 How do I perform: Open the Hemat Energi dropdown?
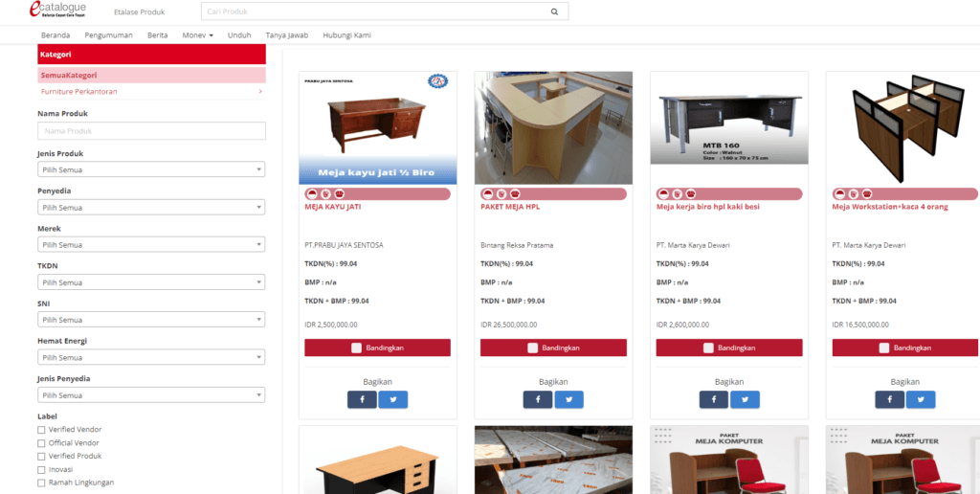click(151, 358)
